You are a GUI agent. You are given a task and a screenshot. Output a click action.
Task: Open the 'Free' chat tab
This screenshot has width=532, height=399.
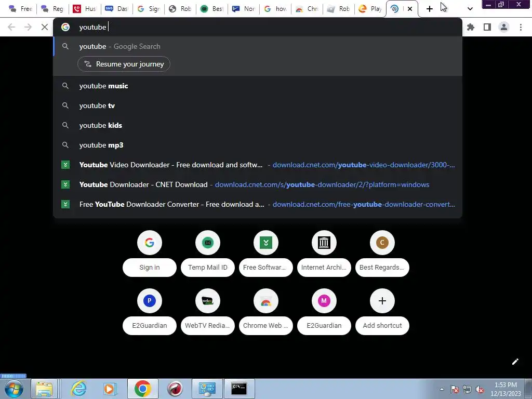(20, 9)
